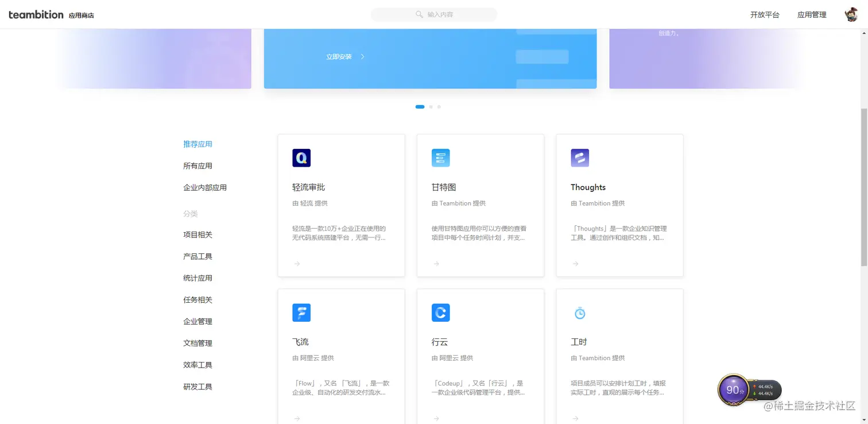The width and height of the screenshot is (868, 424).
Task: Click the search magnifier icon
Action: click(x=420, y=14)
